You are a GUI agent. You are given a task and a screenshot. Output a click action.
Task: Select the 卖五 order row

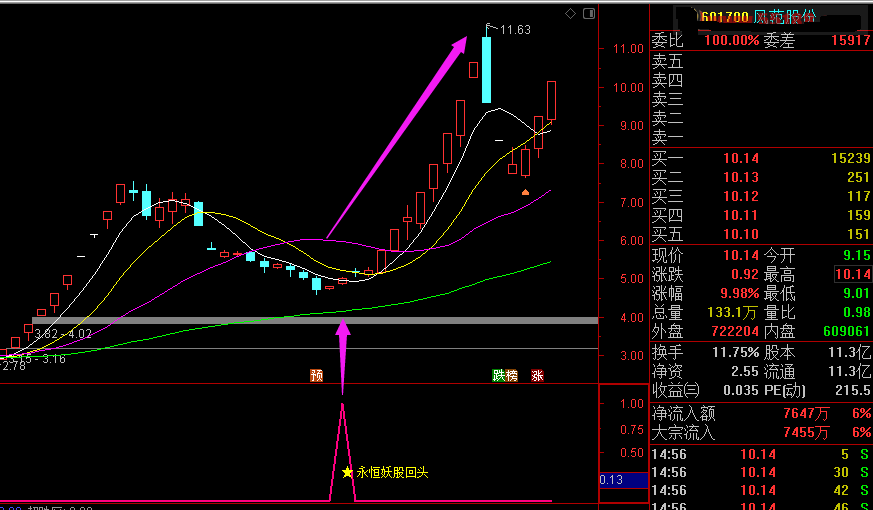(761, 61)
